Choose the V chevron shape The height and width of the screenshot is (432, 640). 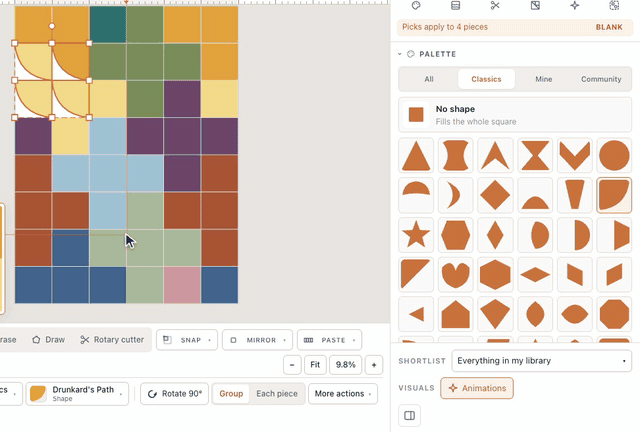point(574,156)
